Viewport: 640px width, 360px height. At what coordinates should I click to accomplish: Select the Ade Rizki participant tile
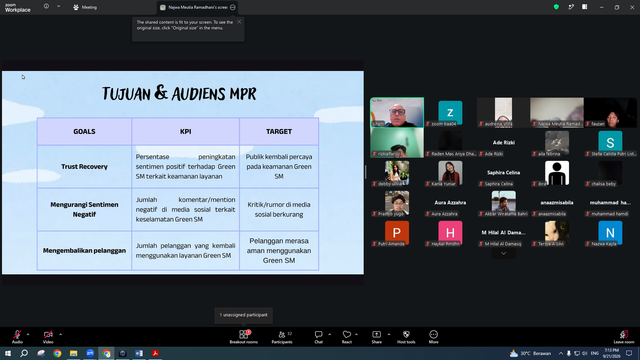point(503,142)
